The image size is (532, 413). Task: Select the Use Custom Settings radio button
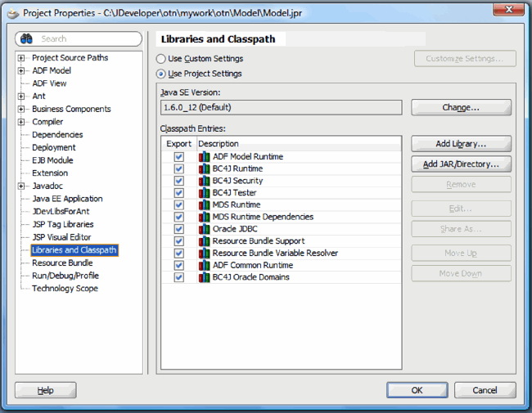(x=160, y=59)
